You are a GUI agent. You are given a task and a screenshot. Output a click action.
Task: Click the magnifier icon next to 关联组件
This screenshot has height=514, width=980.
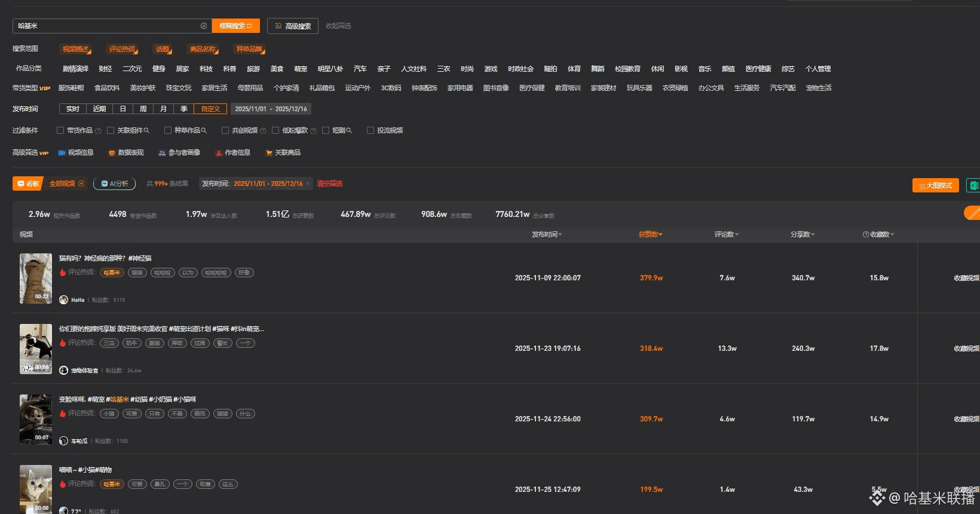click(x=146, y=130)
